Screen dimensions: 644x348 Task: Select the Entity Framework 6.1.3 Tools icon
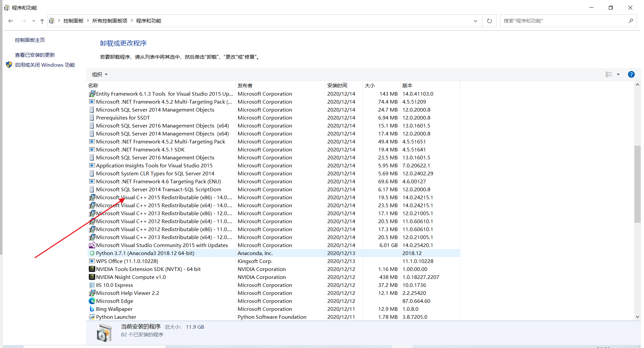pyautogui.click(x=92, y=94)
